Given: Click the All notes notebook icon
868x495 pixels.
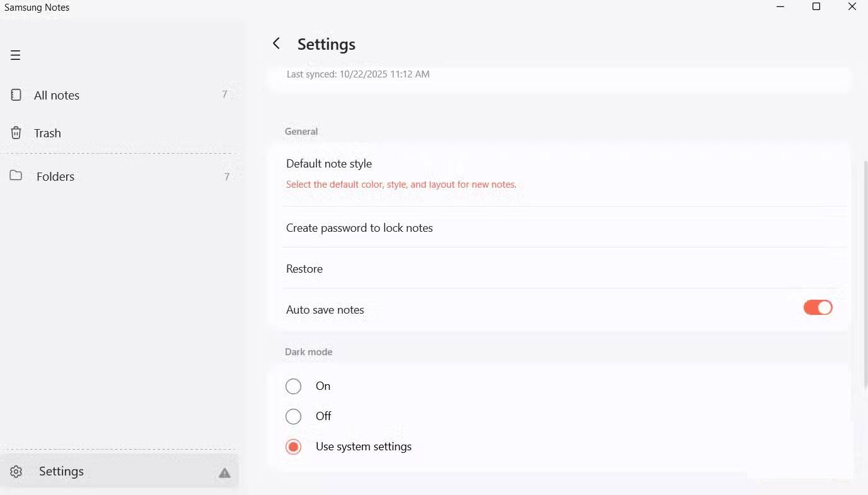Looking at the screenshot, I should [16, 95].
